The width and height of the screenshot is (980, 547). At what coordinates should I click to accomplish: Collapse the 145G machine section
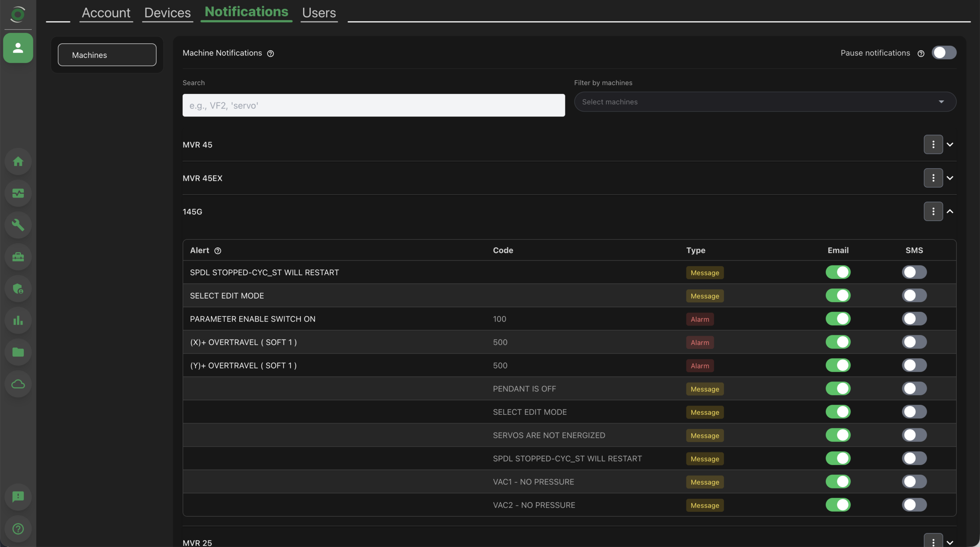point(950,211)
